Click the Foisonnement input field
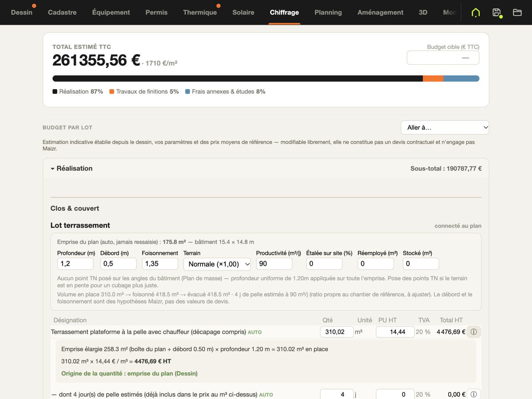The image size is (532, 399). point(160,264)
